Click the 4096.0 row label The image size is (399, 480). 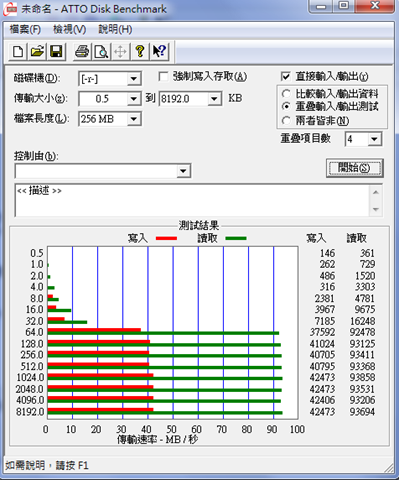(30, 400)
